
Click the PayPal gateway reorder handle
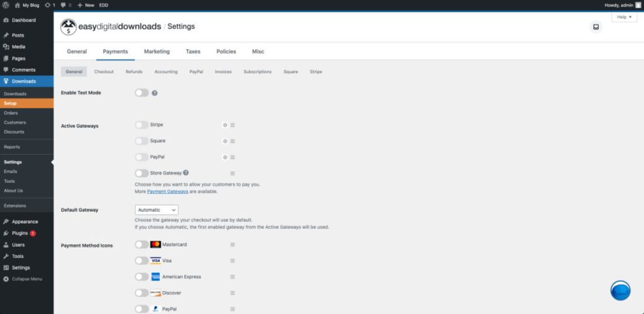point(232,157)
